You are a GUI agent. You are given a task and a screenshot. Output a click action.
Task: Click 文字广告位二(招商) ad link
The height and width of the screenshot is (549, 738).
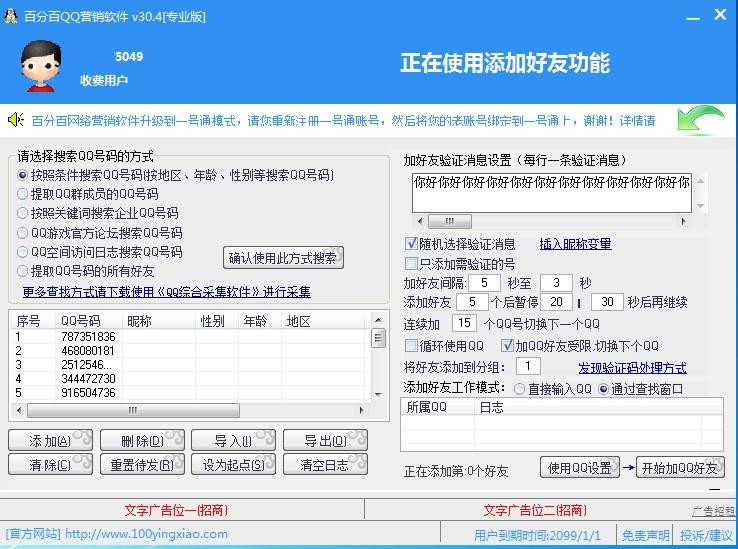(535, 510)
